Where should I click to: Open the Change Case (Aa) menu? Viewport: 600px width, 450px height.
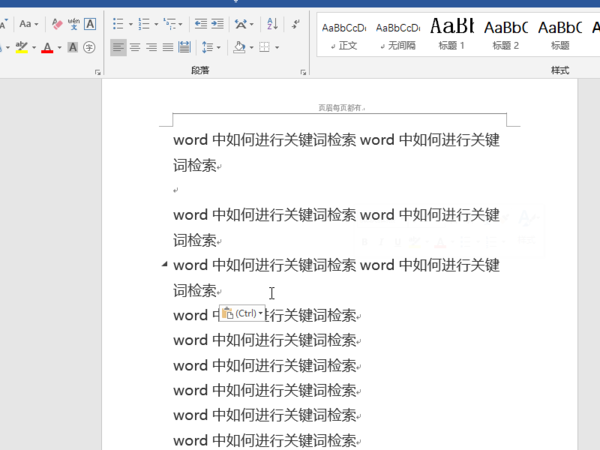click(29, 24)
